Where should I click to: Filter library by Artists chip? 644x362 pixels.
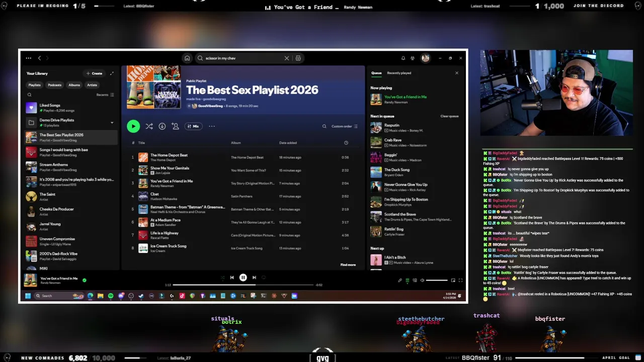(x=92, y=85)
